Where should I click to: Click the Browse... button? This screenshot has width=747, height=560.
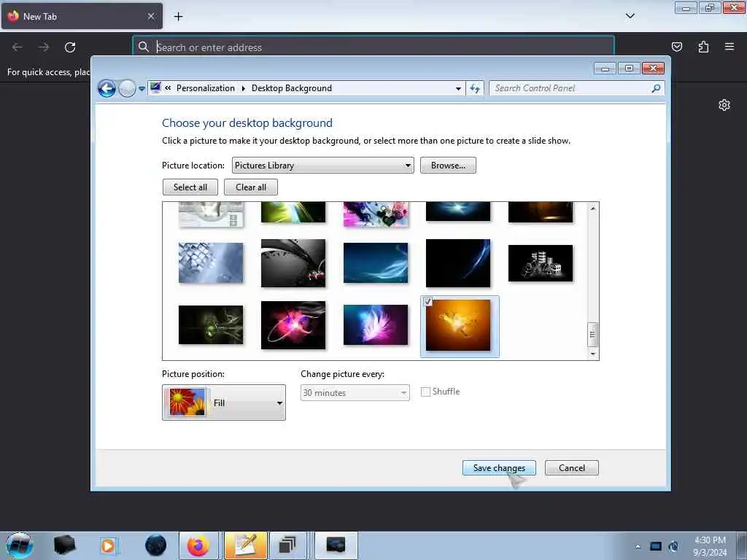coord(448,166)
